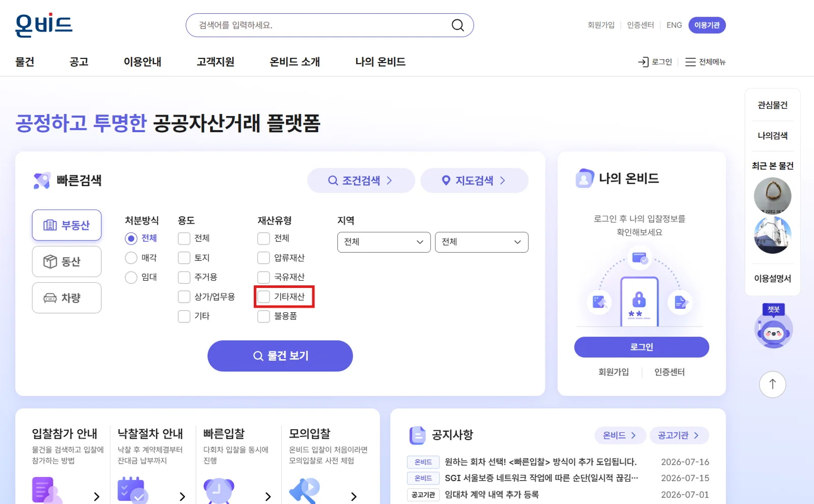Open the 물건 menu

click(x=25, y=62)
